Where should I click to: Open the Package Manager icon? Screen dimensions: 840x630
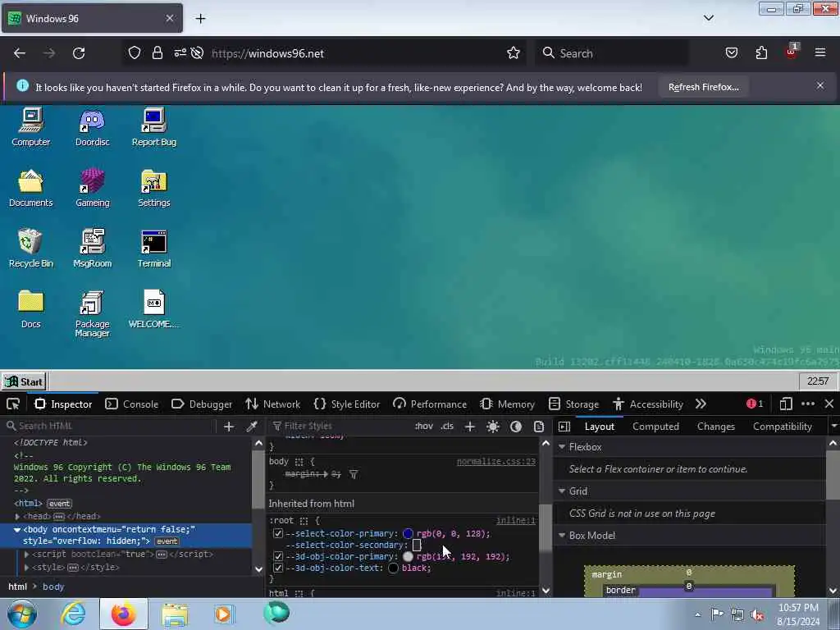(92, 313)
